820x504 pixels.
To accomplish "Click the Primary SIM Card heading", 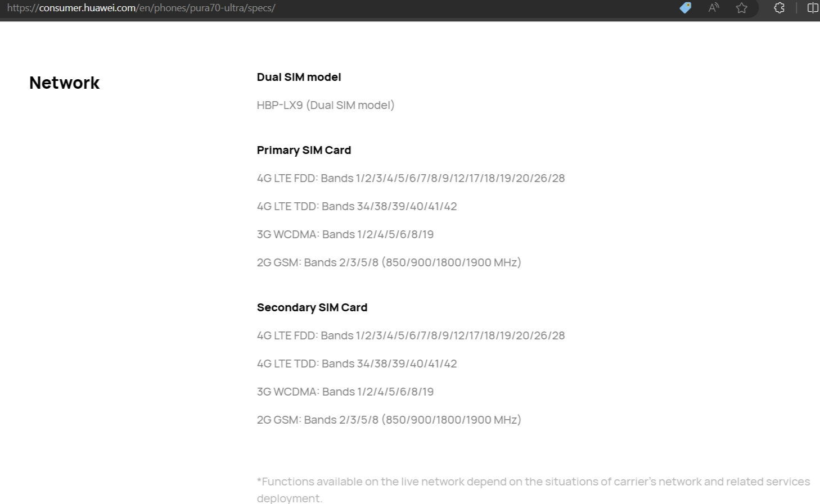I will coord(304,150).
